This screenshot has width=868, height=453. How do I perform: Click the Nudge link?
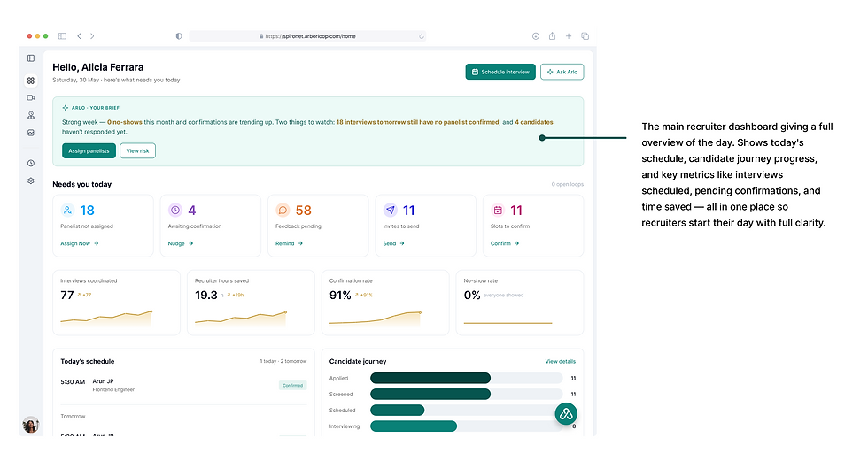click(181, 243)
